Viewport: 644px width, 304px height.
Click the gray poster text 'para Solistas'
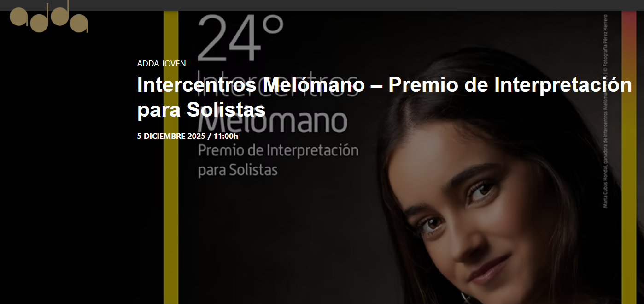coord(238,170)
